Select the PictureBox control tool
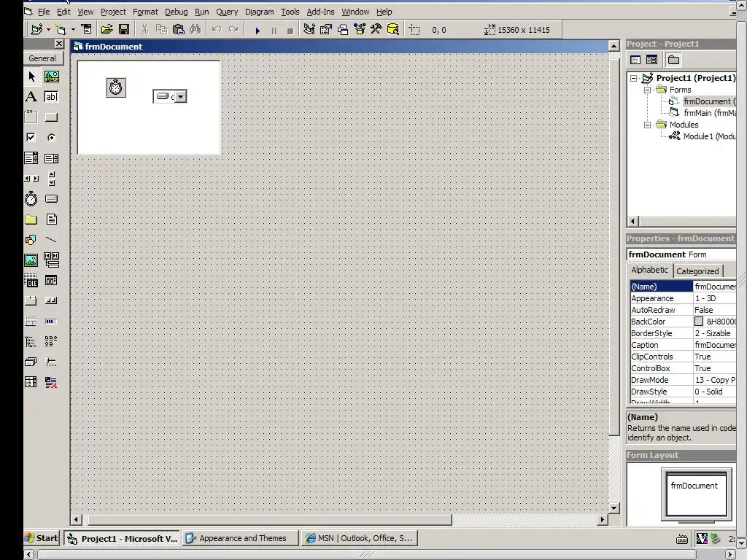This screenshot has width=747, height=560. click(x=52, y=76)
